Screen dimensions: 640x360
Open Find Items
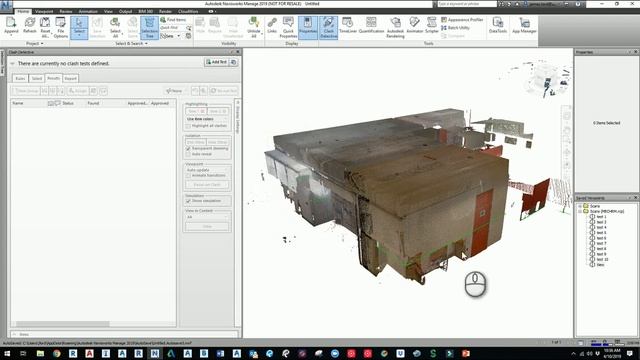tap(173, 20)
